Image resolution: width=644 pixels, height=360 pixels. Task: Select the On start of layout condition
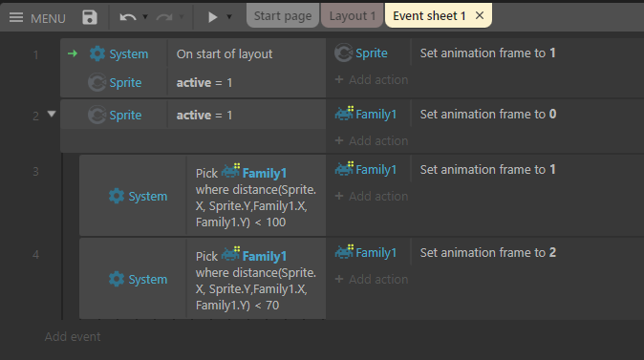[225, 53]
